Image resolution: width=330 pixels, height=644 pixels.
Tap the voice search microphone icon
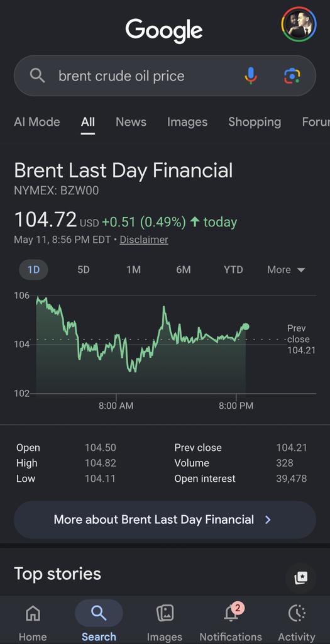pyautogui.click(x=251, y=75)
